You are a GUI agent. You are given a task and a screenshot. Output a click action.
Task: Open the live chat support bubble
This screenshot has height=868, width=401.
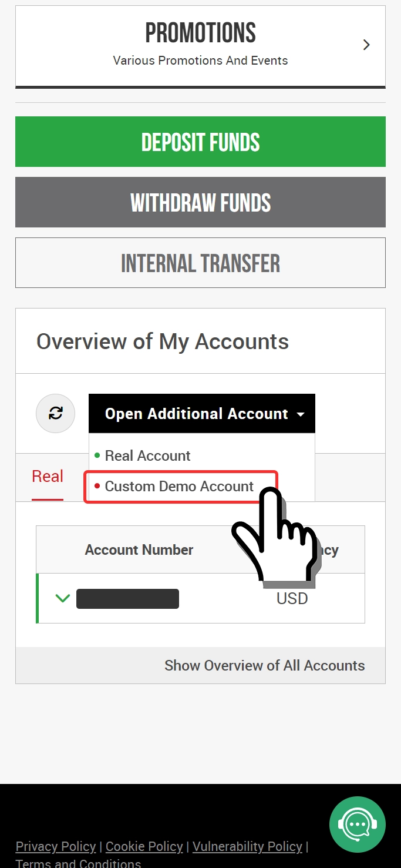(358, 825)
